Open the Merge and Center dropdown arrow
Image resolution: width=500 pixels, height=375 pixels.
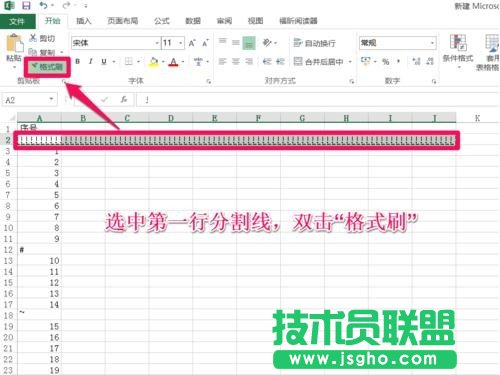[350, 62]
